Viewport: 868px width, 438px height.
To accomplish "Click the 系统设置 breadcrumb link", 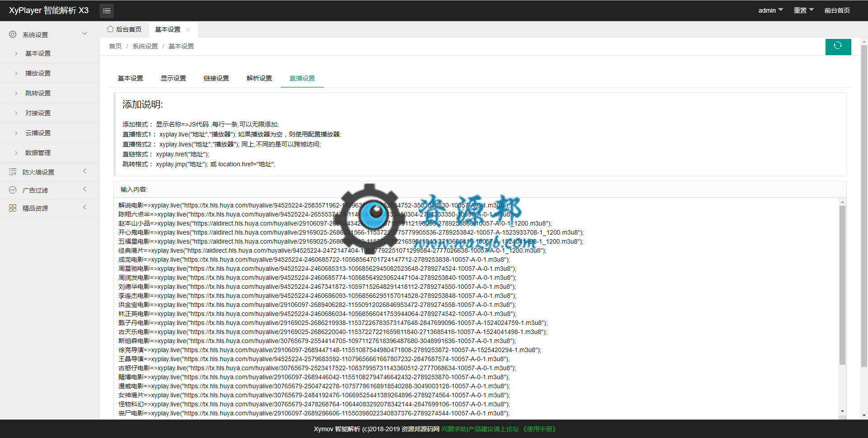I will point(145,46).
